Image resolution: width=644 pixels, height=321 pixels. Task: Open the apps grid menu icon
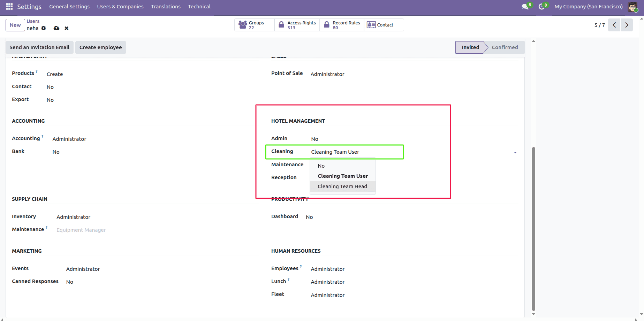click(x=9, y=7)
